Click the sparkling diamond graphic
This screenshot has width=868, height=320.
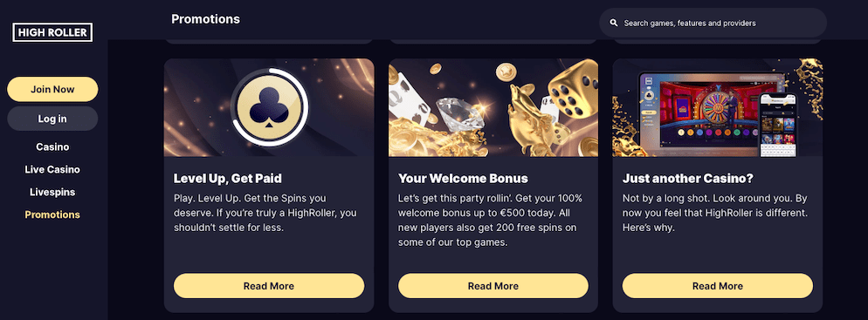458,117
